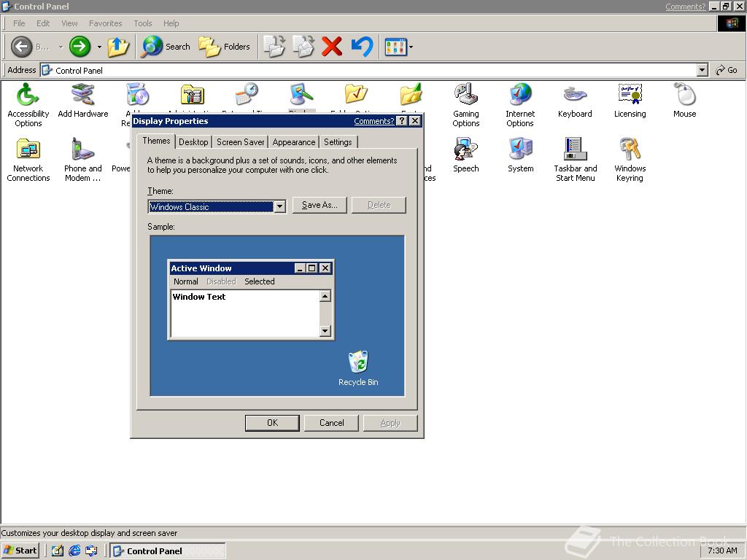Click the Save As button

(x=320, y=205)
